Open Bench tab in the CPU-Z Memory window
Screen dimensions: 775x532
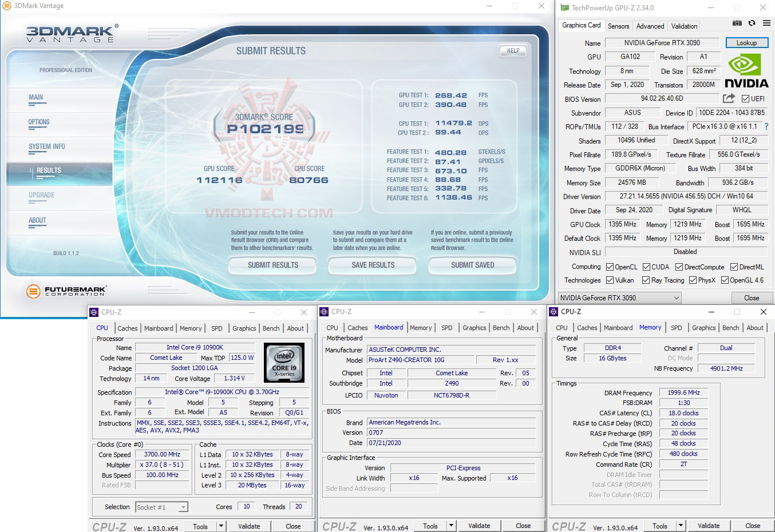(731, 328)
